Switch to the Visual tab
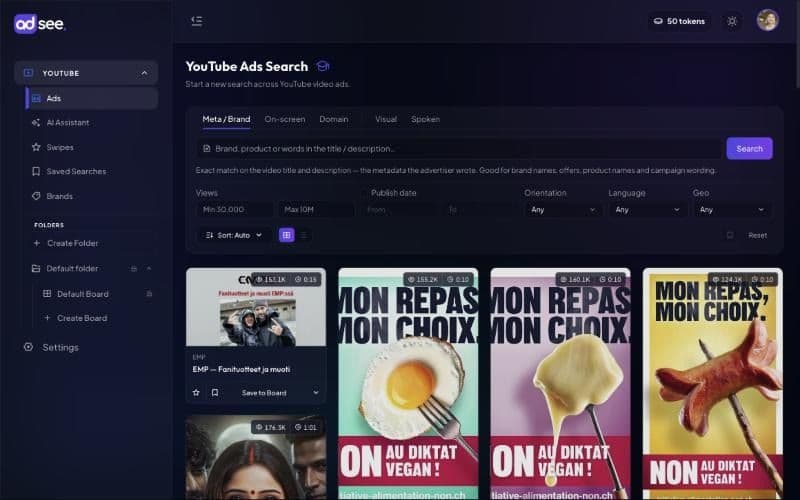The image size is (800, 500). [x=386, y=119]
